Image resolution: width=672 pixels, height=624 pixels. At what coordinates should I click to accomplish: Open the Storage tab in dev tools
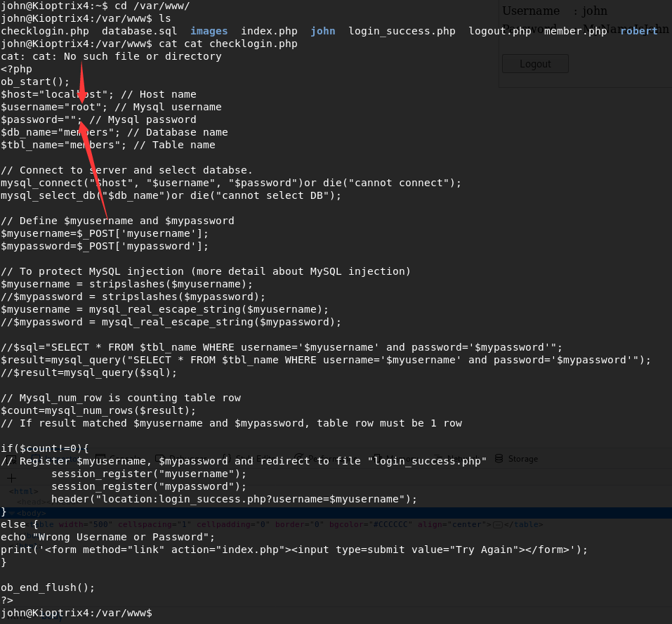522,459
